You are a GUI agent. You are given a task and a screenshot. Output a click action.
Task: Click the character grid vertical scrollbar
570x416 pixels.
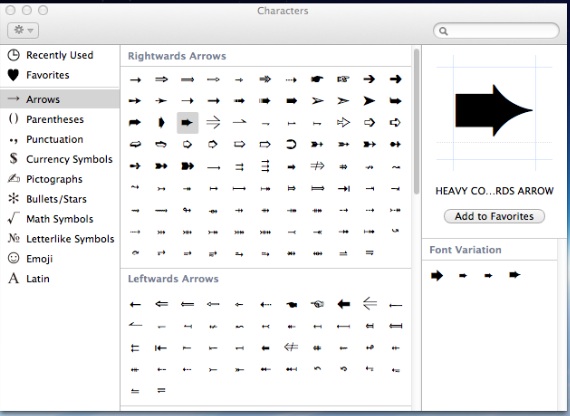click(x=416, y=122)
